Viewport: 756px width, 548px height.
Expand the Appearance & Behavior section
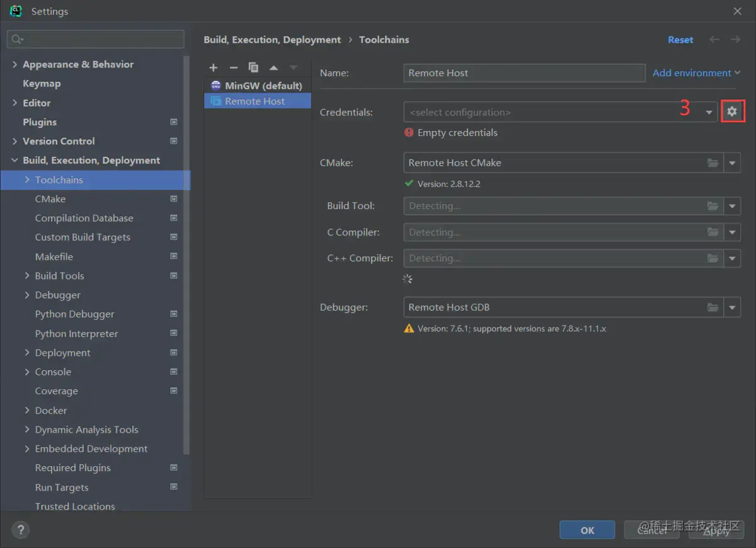click(x=14, y=64)
